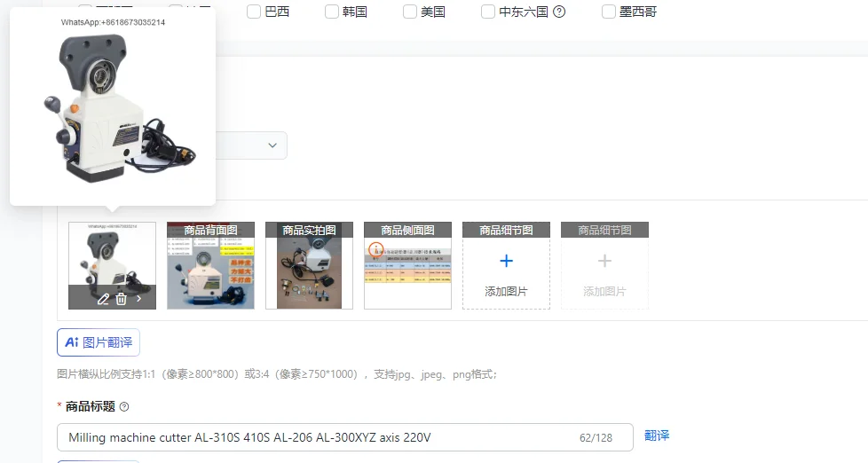Delete the first product image via trash icon
Viewport: 868px width, 463px height.
[x=122, y=299]
